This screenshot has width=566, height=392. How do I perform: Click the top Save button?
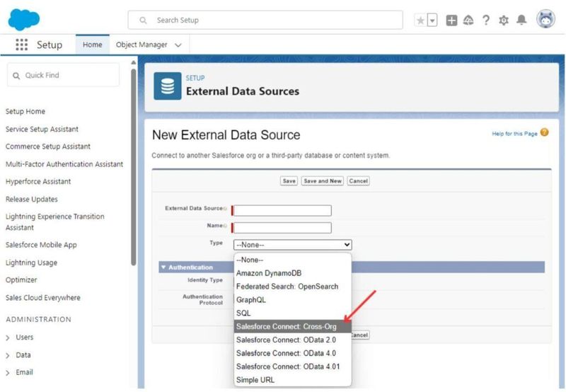pyautogui.click(x=289, y=181)
